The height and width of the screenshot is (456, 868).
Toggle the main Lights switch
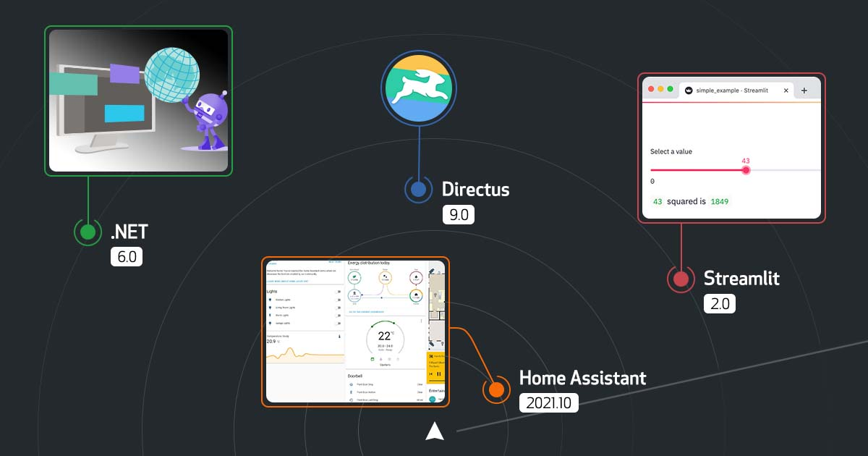pyautogui.click(x=338, y=292)
